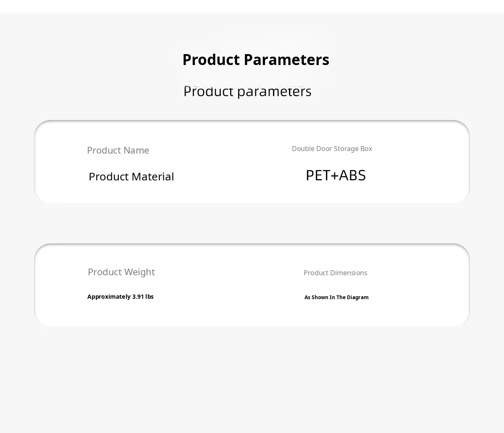
Task: Click the bold "Product Parameters" heading
Action: tap(255, 60)
